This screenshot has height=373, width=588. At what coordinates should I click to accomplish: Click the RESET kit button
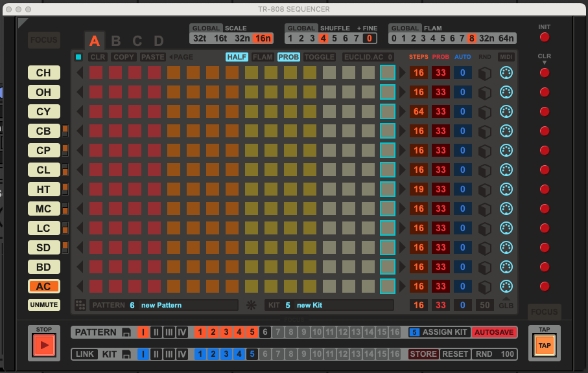[x=455, y=354]
